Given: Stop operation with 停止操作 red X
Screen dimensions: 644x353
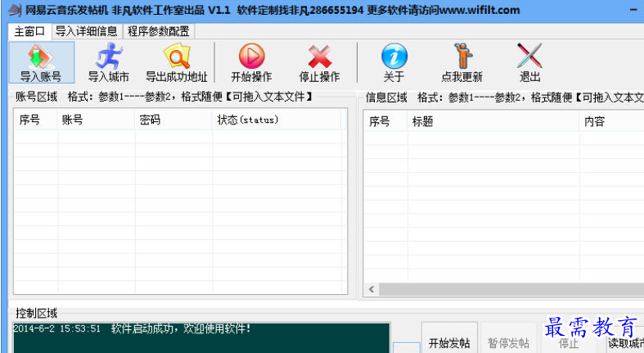Looking at the screenshot, I should point(319,62).
